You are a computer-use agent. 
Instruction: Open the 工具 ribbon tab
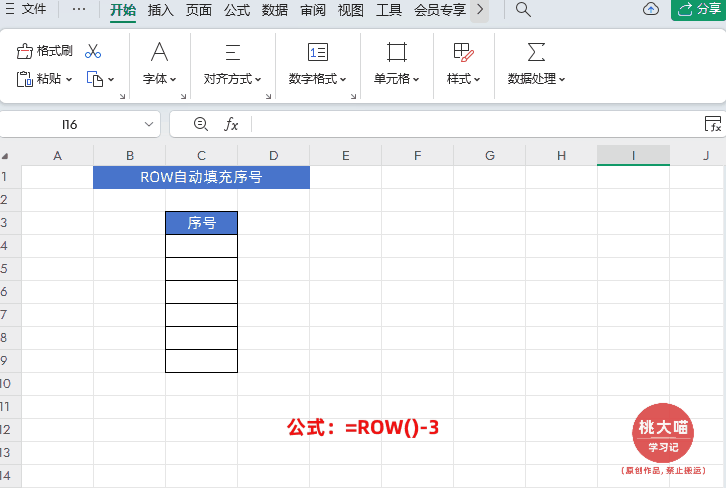[x=389, y=10]
